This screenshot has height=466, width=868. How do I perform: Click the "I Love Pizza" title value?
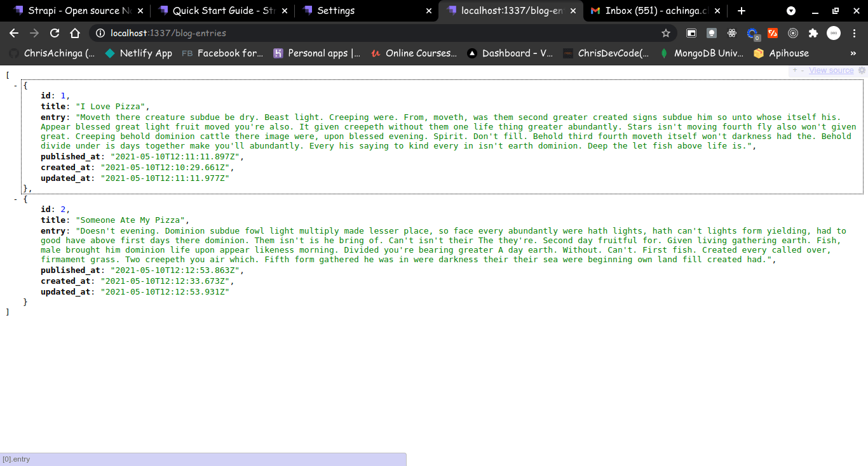pos(110,107)
